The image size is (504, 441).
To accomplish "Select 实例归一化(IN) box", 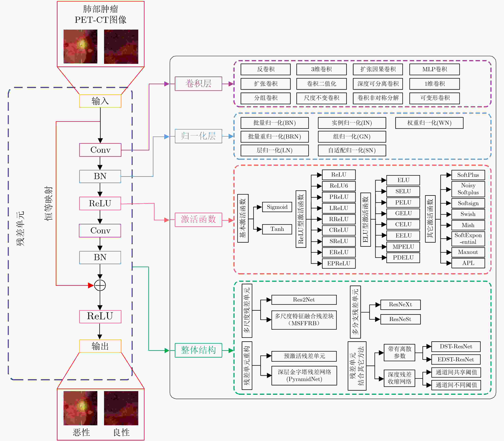I will pos(352,123).
